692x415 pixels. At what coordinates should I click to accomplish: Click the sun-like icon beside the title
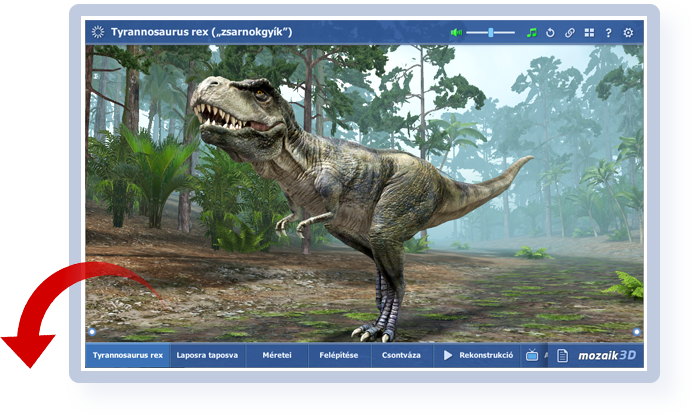point(97,32)
